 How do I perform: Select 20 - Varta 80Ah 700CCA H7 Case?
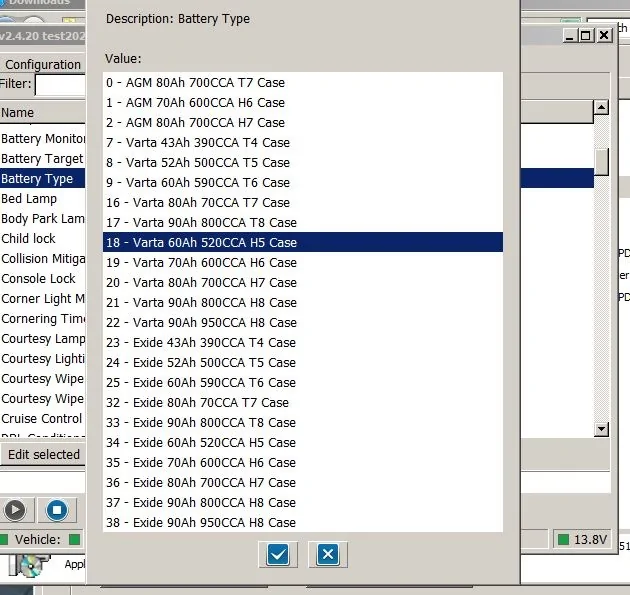(x=303, y=282)
